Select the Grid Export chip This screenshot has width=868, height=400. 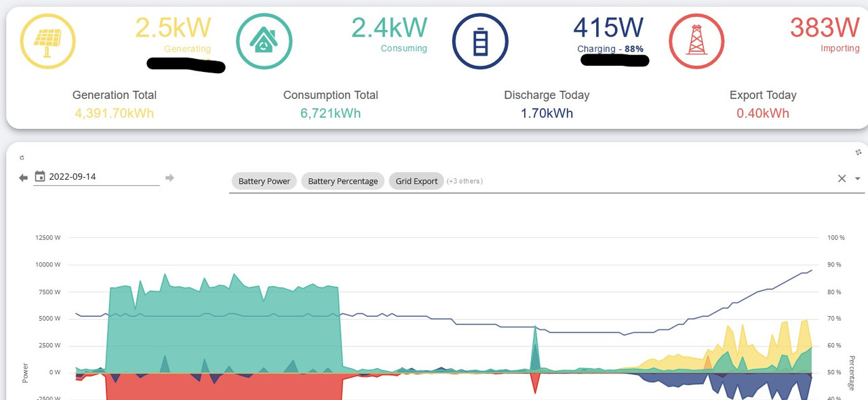[416, 181]
